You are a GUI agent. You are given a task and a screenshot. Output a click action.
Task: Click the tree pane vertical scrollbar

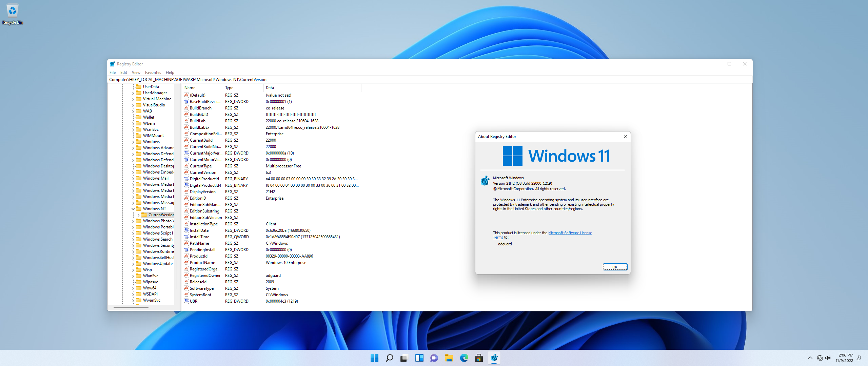pos(177,274)
